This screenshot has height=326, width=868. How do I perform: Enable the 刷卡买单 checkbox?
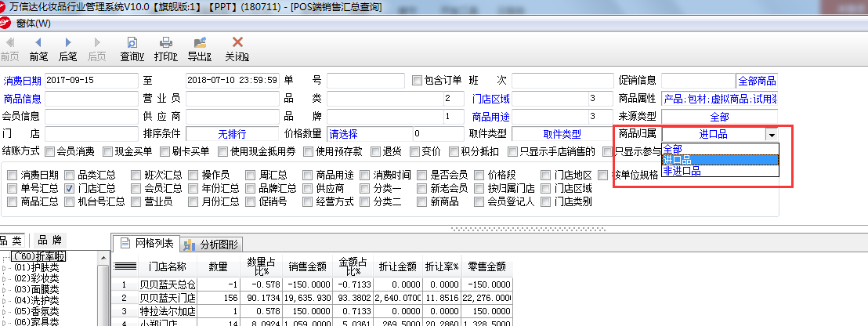[x=165, y=152]
